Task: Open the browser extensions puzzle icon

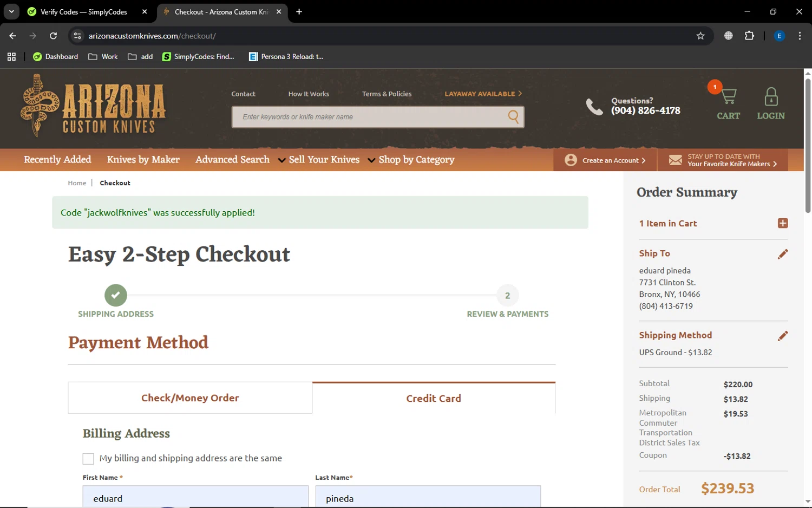Action: [749, 36]
